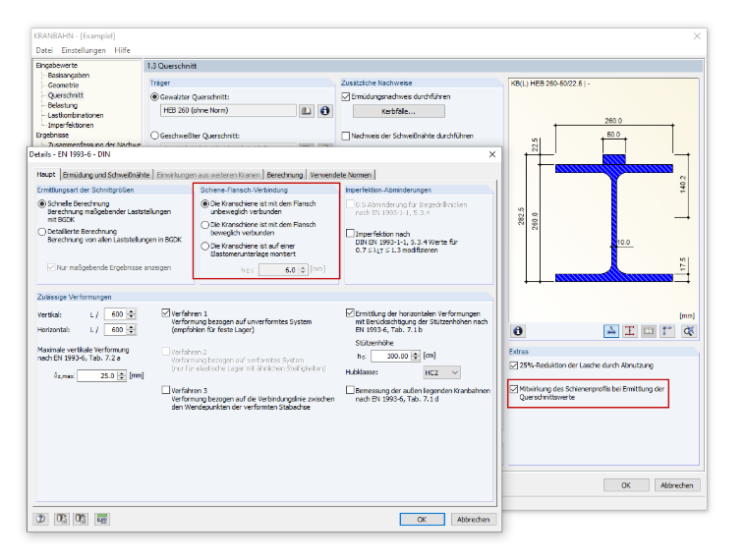Click the load default settings icon with cylinder
Screen dimensions: 747x560
[x=62, y=519]
